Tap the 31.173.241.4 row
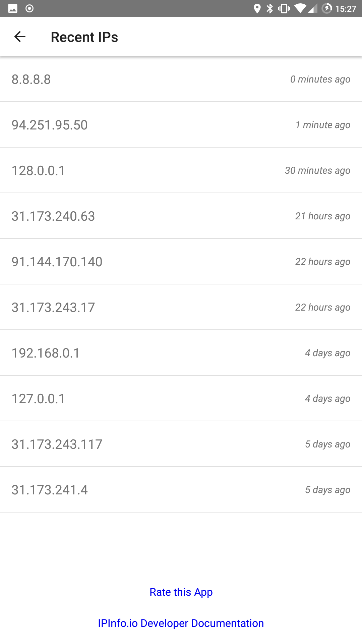Viewport: 362px width, 644px height. click(181, 490)
